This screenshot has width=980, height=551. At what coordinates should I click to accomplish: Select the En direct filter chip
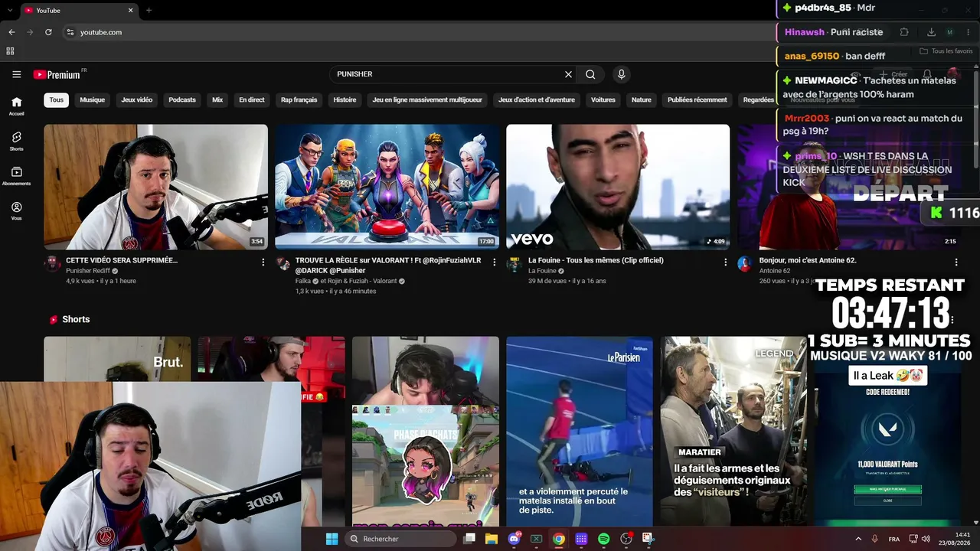tap(252, 99)
